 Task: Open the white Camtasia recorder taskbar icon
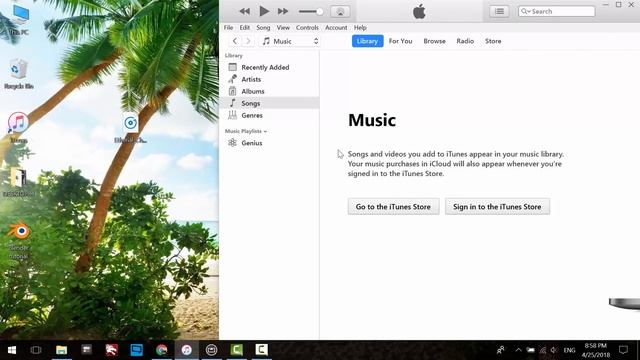tap(262, 350)
